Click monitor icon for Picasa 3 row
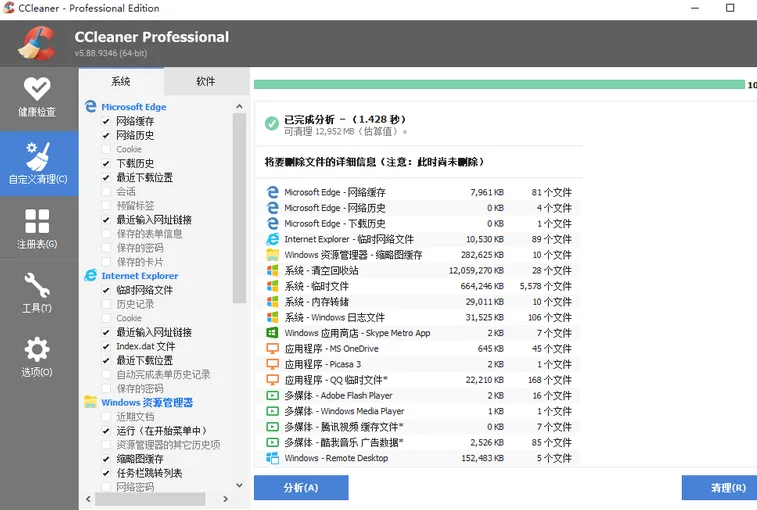The image size is (757, 510). click(272, 364)
